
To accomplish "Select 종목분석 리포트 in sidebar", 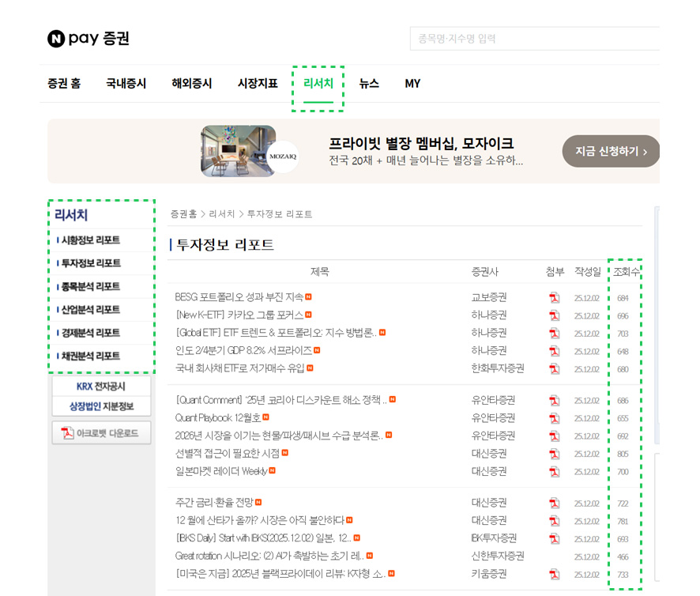I will [91, 286].
